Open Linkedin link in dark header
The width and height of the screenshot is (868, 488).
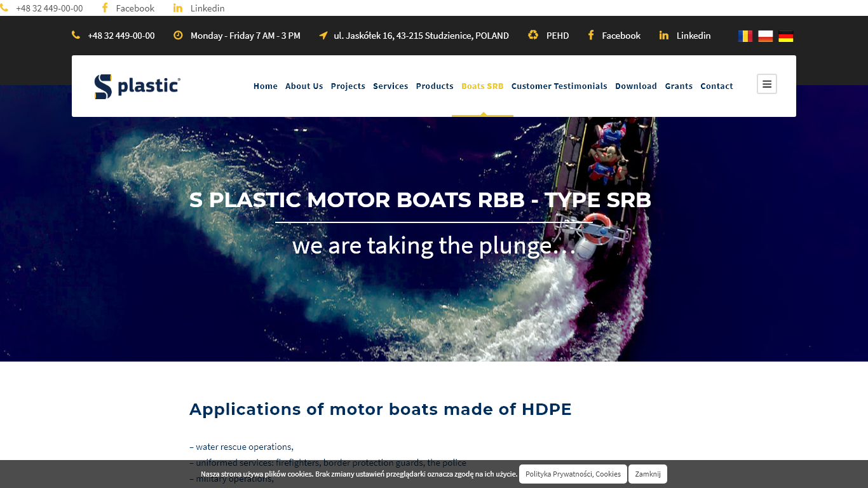[x=694, y=36]
